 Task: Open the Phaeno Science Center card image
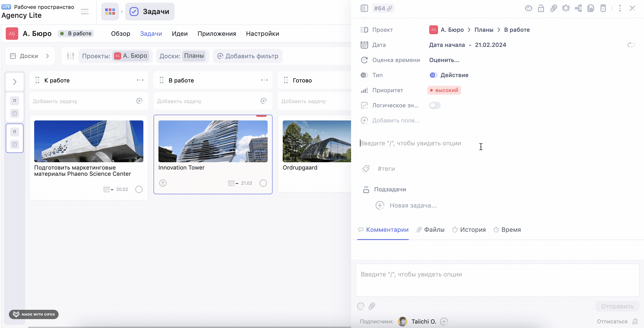pyautogui.click(x=89, y=141)
